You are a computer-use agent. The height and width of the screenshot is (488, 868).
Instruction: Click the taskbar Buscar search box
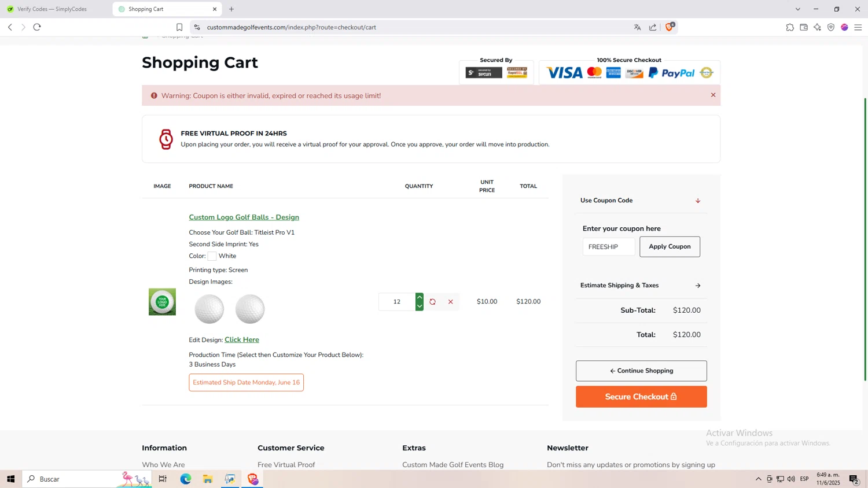pos(87,479)
